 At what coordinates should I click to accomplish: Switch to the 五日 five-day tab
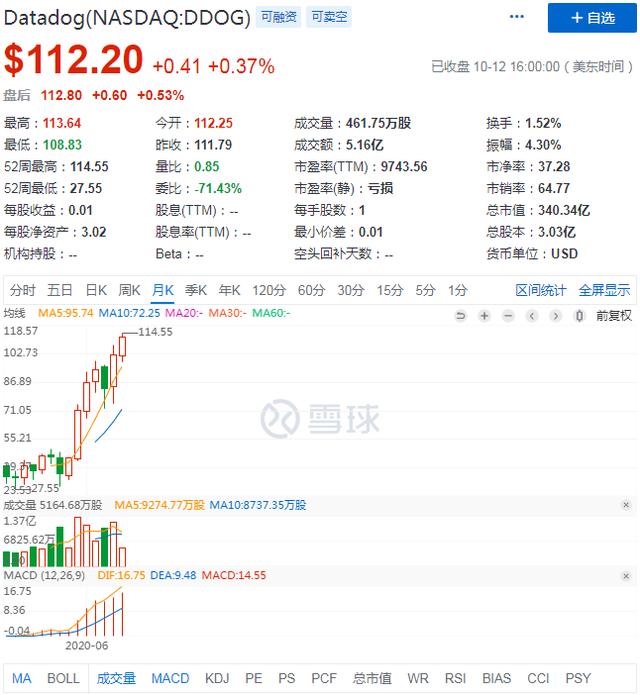tap(60, 290)
